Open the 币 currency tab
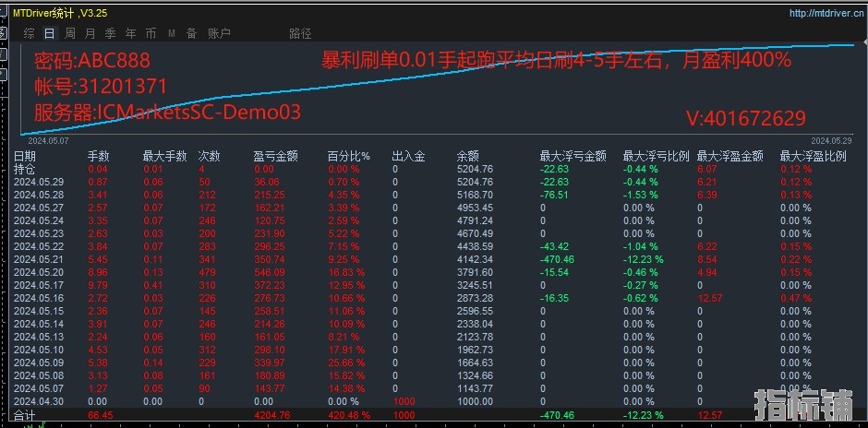 [x=151, y=33]
